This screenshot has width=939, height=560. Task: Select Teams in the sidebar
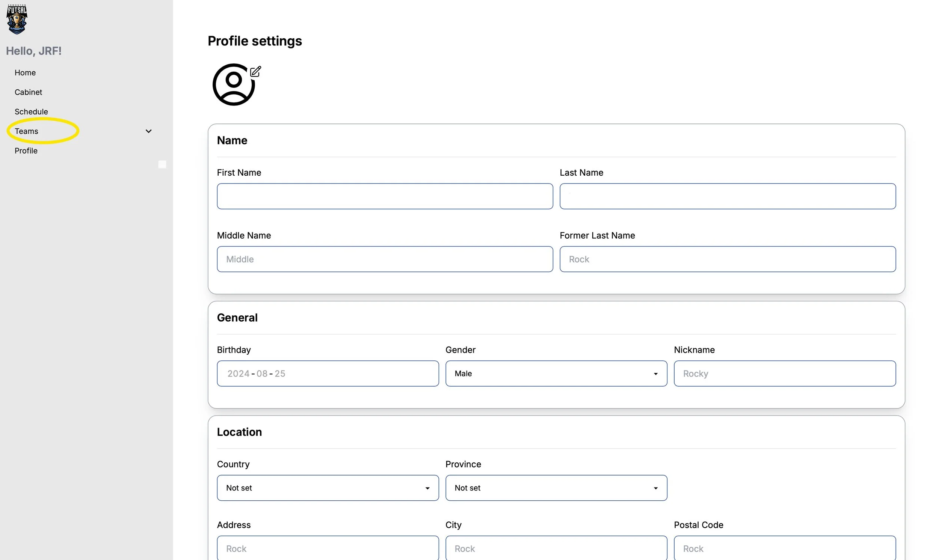coord(26,131)
